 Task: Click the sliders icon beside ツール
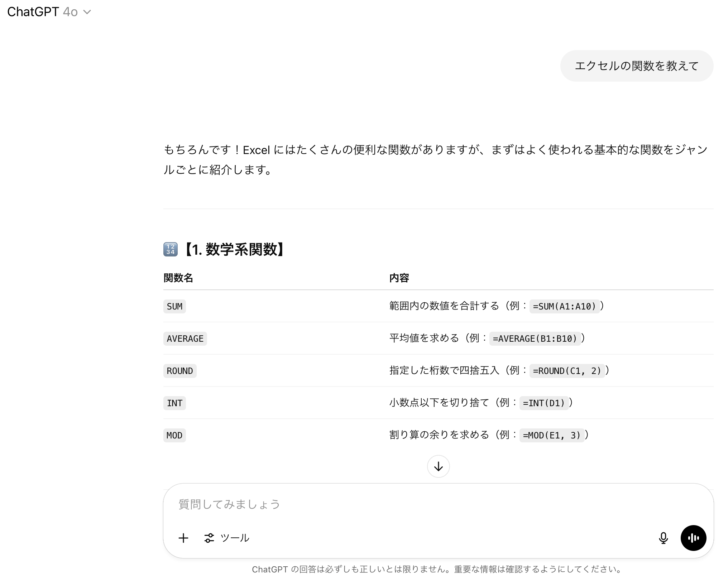pyautogui.click(x=209, y=538)
